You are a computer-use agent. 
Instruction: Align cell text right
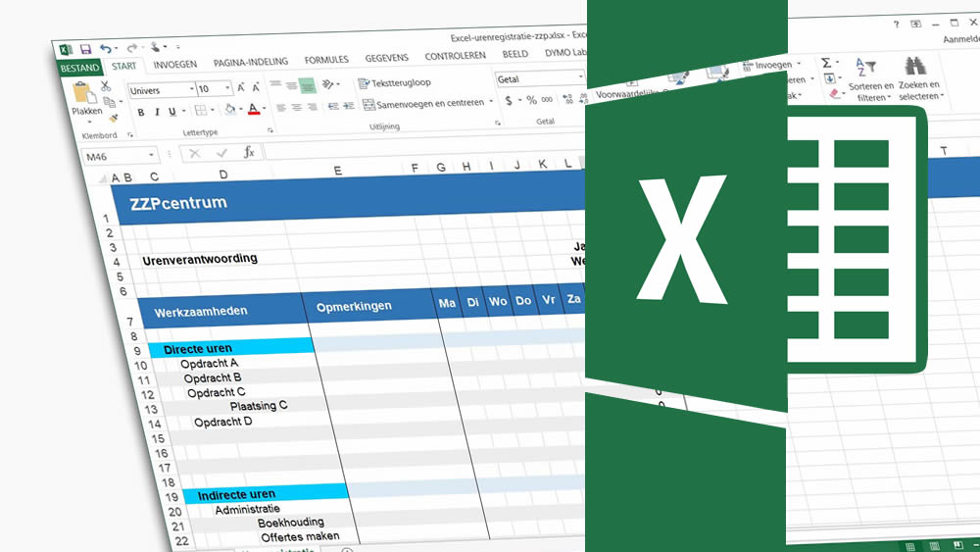[x=312, y=107]
